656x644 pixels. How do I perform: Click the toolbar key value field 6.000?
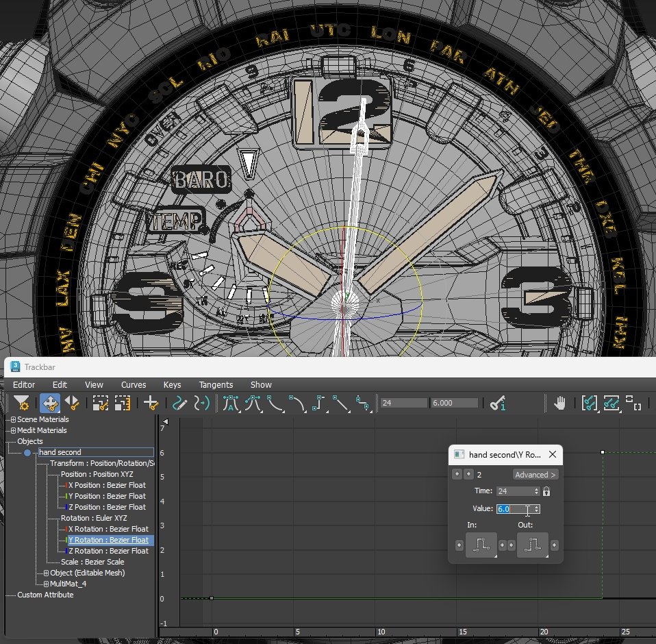tap(454, 403)
